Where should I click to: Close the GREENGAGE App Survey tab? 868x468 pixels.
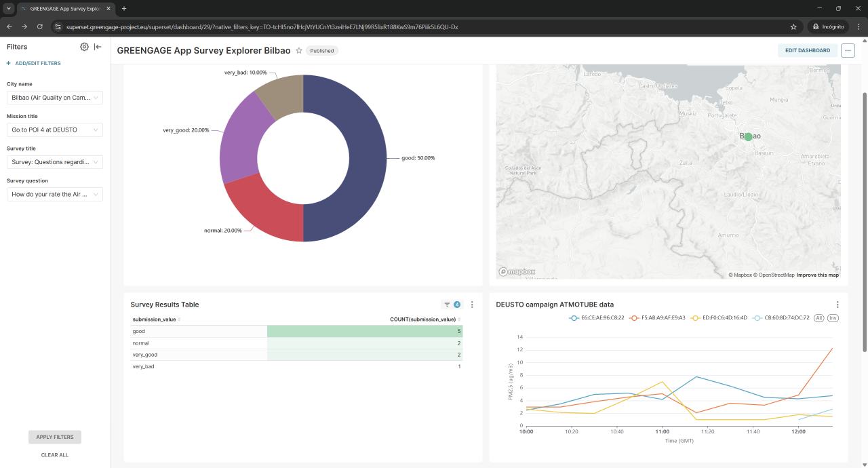point(108,8)
